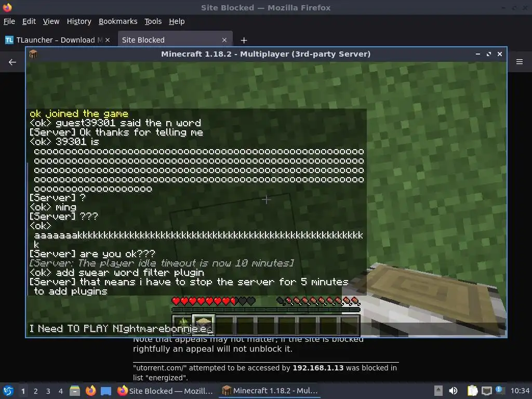Close the TLauncher tab
The image size is (532, 399).
(108, 40)
